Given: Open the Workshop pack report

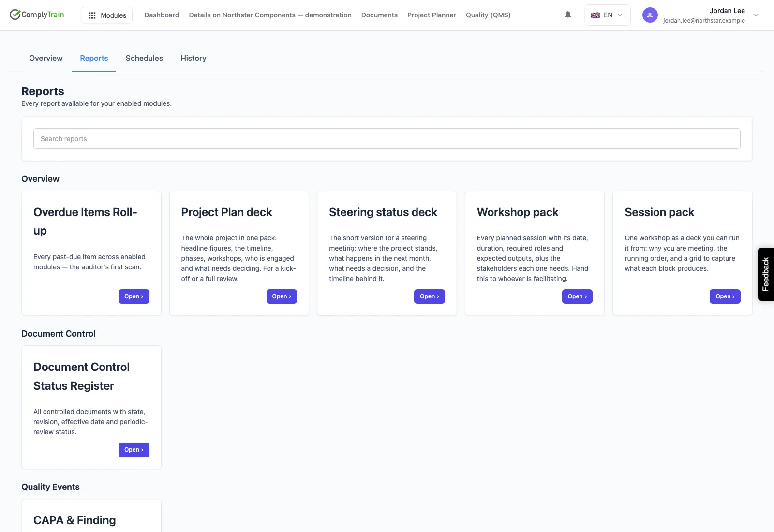Looking at the screenshot, I should point(577,296).
